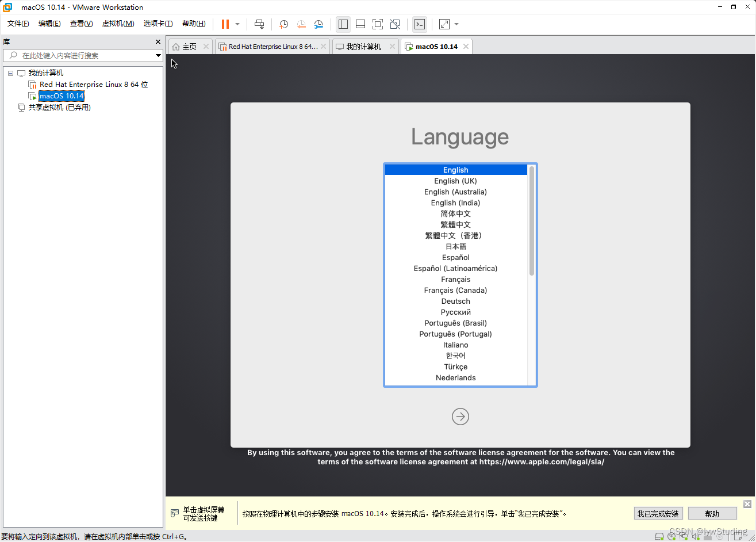The height and width of the screenshot is (542, 756).
Task: Click the hard disk status icon
Action: 659,537
